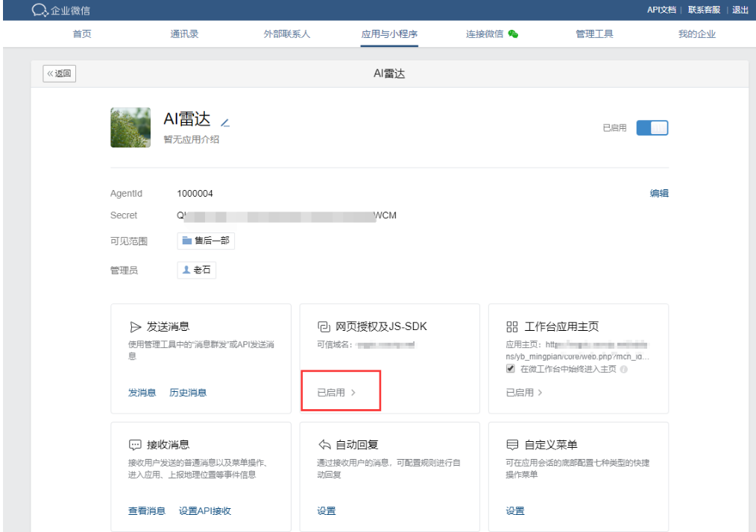
Task: Open the 管理工具 tab
Action: 594,34
